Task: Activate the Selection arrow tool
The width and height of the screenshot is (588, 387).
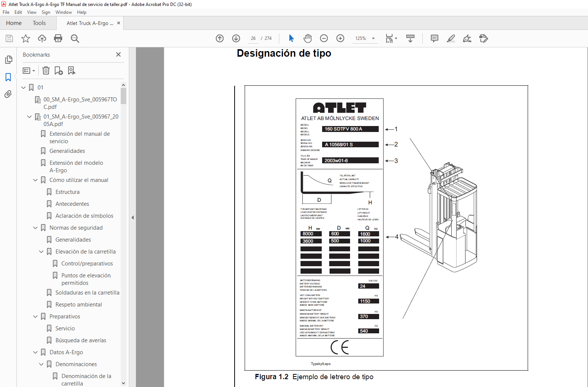Action: tap(291, 38)
